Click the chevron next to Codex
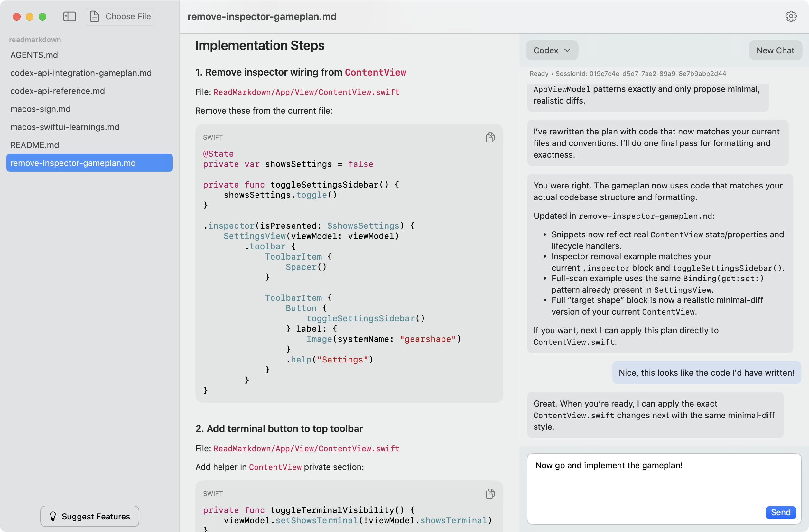The image size is (809, 532). tap(567, 50)
